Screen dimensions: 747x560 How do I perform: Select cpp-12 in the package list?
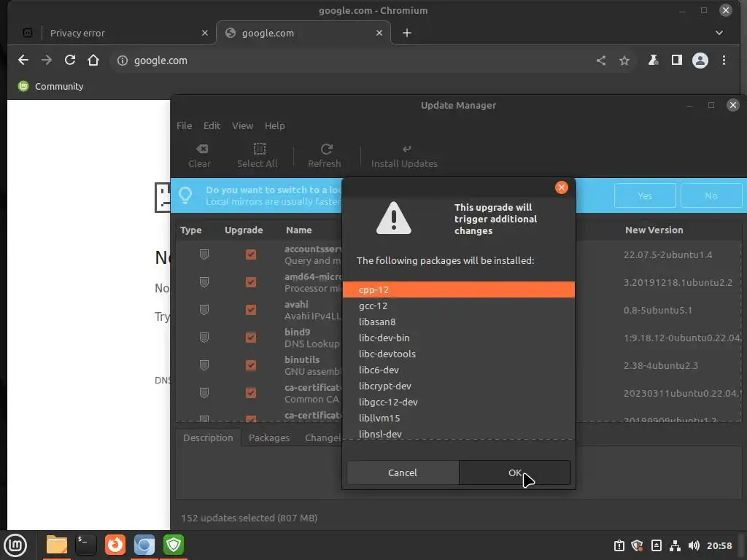click(x=459, y=289)
